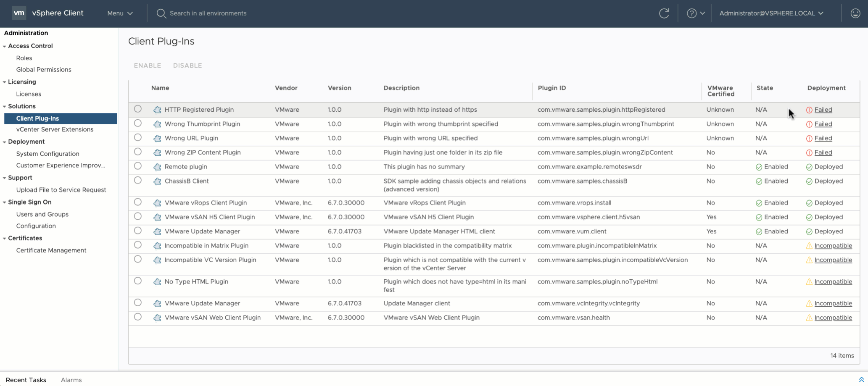Switch to the Alarms tab
This screenshot has height=386, width=868.
[x=71, y=380]
